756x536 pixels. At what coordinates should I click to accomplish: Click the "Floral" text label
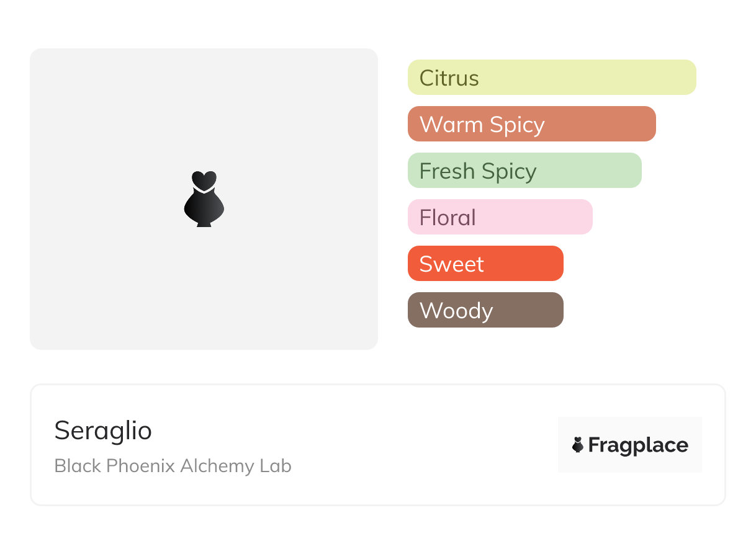pyautogui.click(x=448, y=218)
